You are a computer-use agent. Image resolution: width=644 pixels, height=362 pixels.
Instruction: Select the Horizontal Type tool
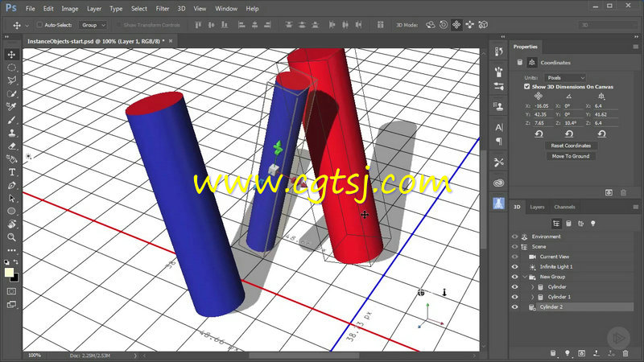(x=11, y=172)
